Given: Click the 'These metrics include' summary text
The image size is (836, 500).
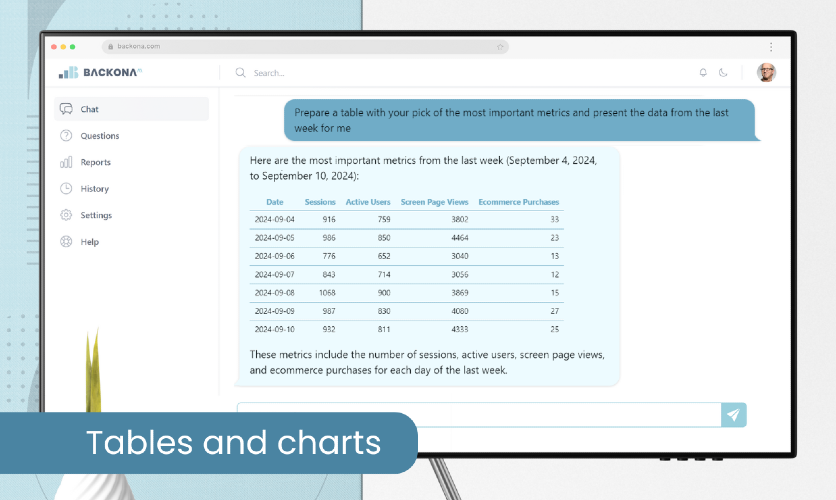Looking at the screenshot, I should 427,362.
